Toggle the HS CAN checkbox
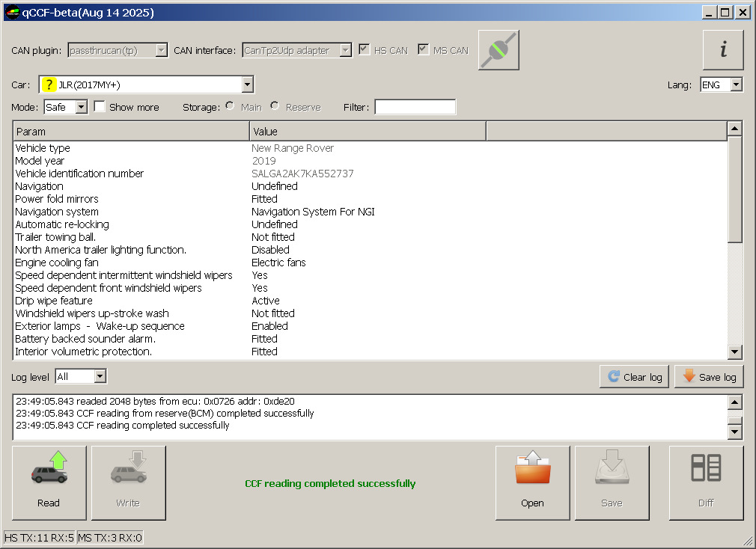This screenshot has height=549, width=756. [364, 49]
